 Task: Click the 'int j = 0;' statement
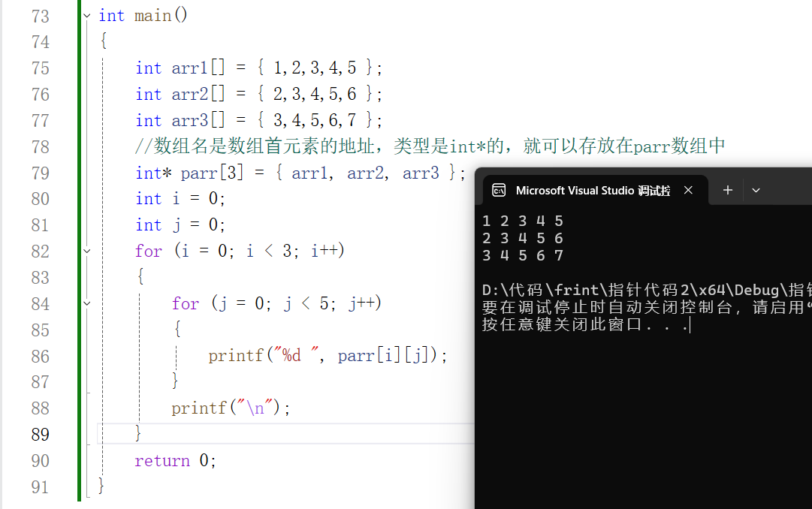click(180, 224)
